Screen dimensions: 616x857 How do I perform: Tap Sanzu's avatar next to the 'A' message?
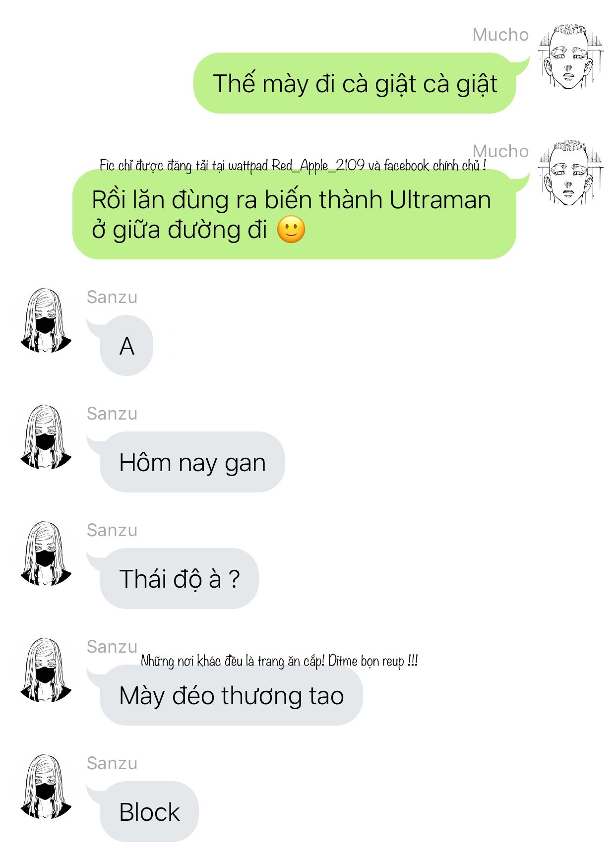pos(46,320)
